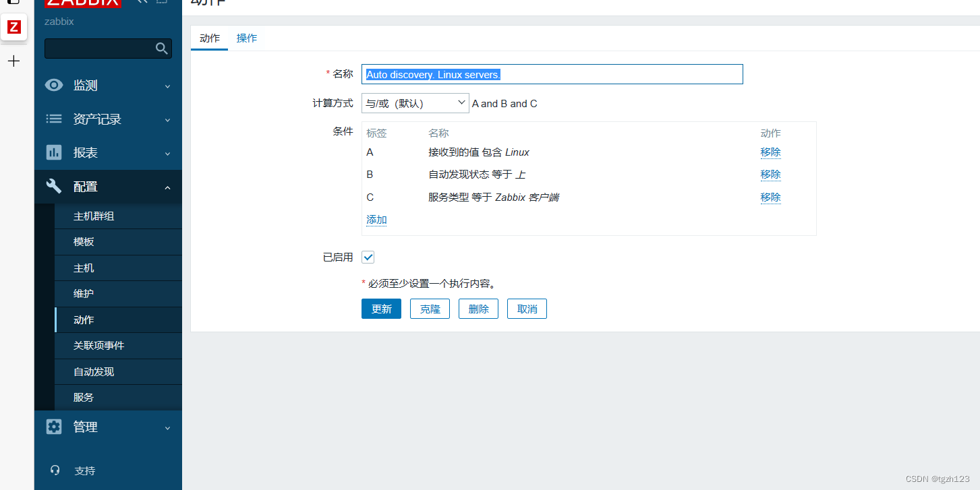Click the 更新 button
980x490 pixels.
pos(381,309)
